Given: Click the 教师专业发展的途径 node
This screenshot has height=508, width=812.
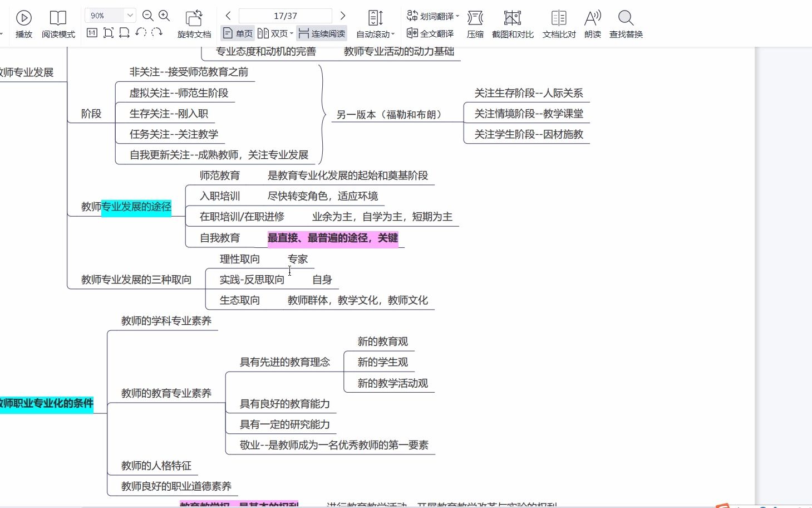Looking at the screenshot, I should click(126, 207).
